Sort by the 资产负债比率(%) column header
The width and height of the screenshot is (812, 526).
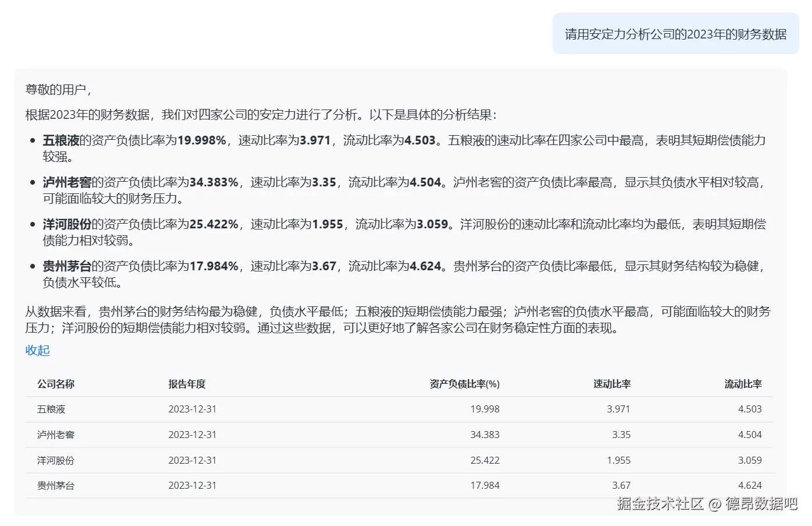[x=464, y=384]
